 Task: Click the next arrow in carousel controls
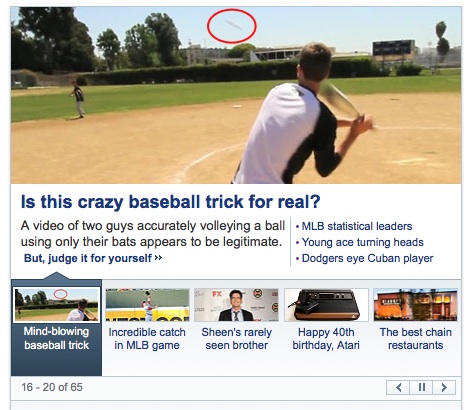point(444,387)
